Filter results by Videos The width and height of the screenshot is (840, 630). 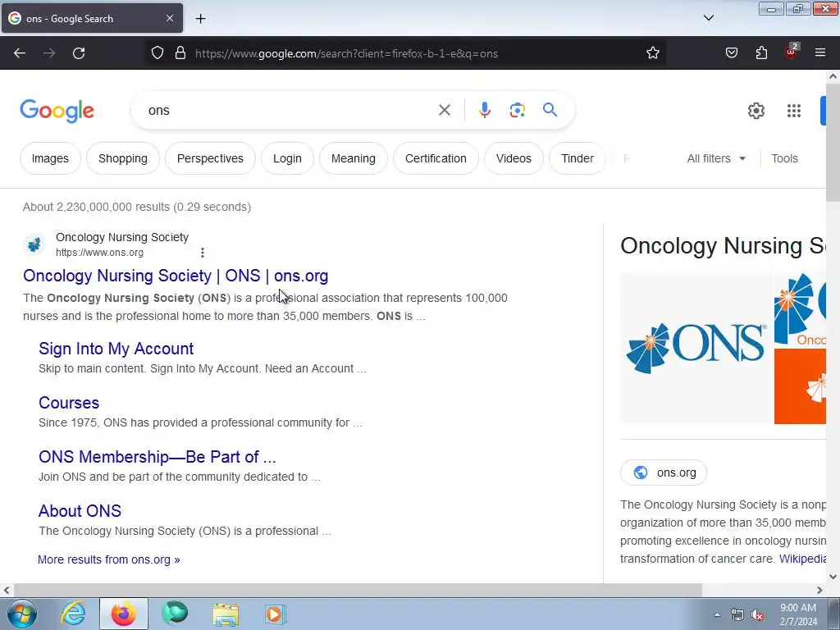(x=514, y=158)
